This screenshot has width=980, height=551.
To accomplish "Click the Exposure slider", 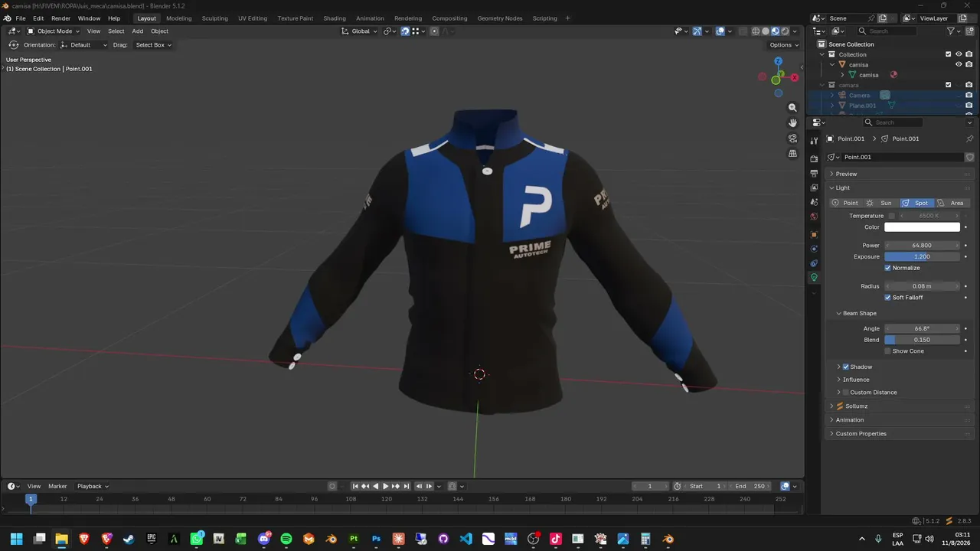I will (922, 256).
